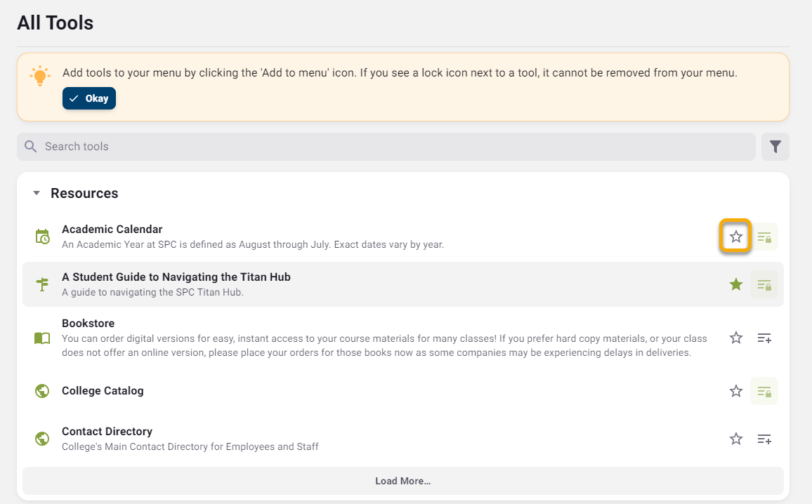
Task: Click the search magnifier icon
Action: (x=31, y=146)
